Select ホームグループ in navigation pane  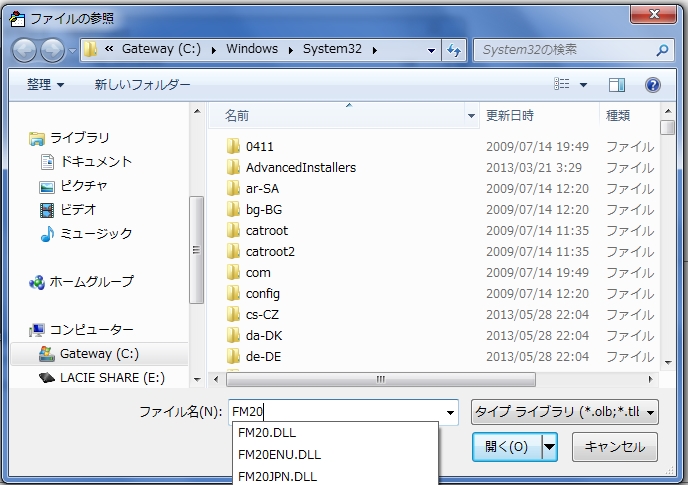81,281
